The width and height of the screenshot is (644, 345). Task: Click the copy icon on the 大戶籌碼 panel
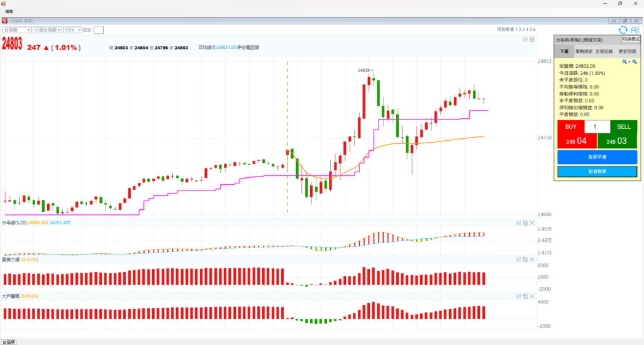[x=525, y=295]
